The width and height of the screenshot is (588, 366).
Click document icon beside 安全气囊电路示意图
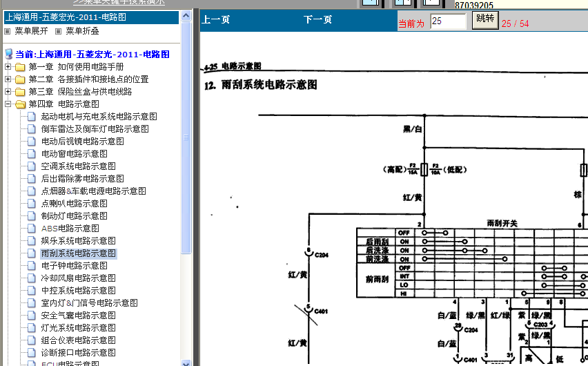32,315
